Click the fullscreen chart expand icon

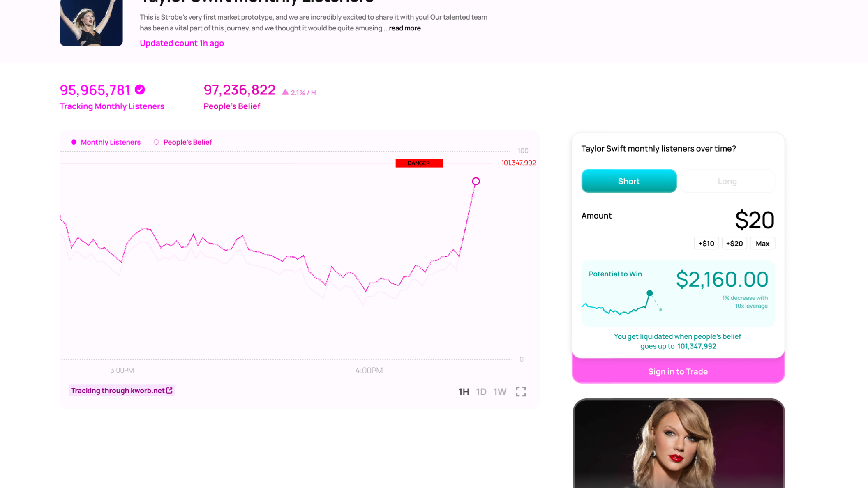tap(521, 391)
